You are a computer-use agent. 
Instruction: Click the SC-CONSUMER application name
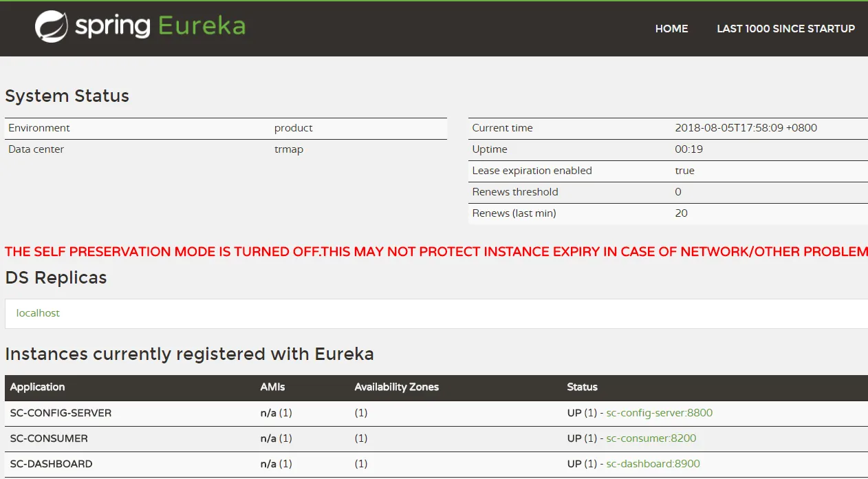(49, 438)
